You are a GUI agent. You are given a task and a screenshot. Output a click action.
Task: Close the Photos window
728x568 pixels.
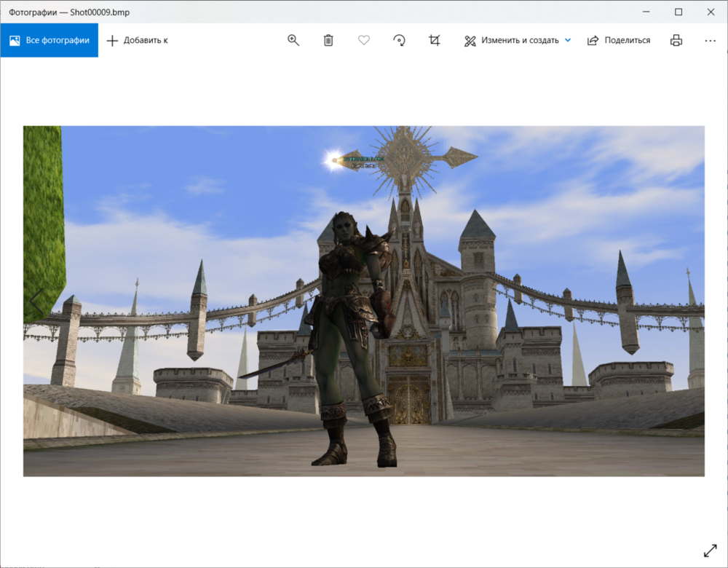pos(711,12)
